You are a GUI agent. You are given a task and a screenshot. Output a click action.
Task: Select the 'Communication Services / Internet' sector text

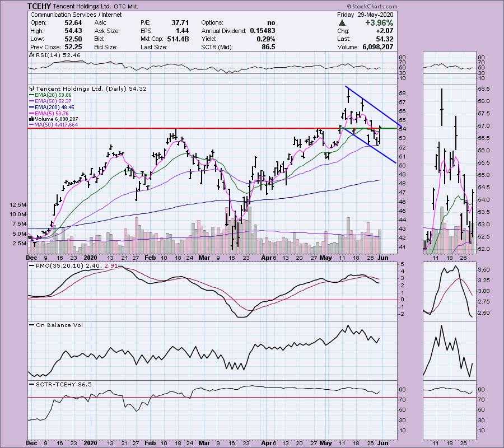76,15
